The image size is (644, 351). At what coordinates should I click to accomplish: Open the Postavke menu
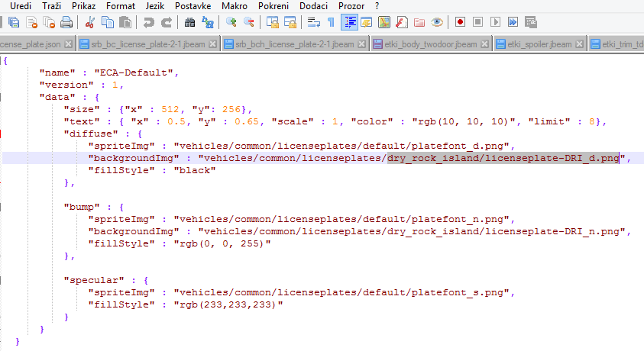193,6
